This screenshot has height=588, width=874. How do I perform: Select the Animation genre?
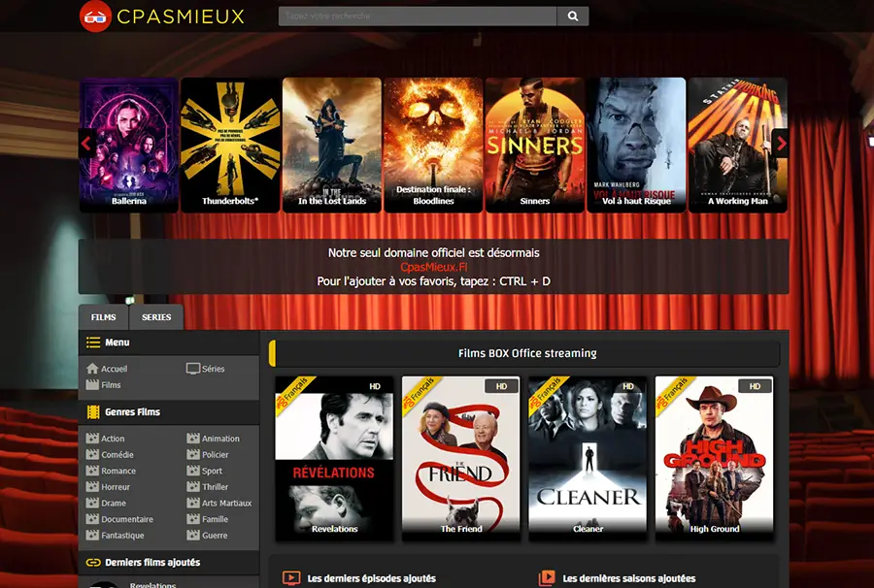click(220, 439)
